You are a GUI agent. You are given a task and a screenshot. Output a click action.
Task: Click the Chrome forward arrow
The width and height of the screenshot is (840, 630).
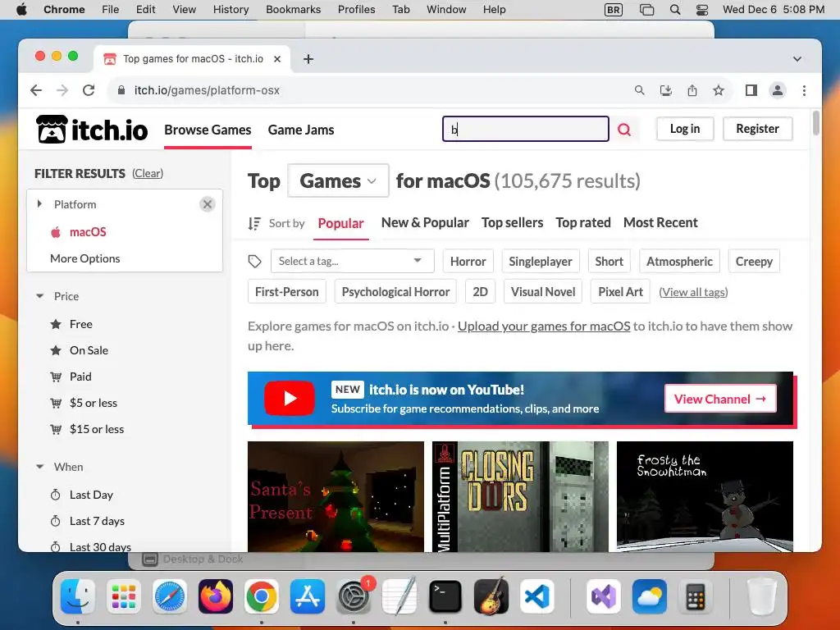pos(62,90)
